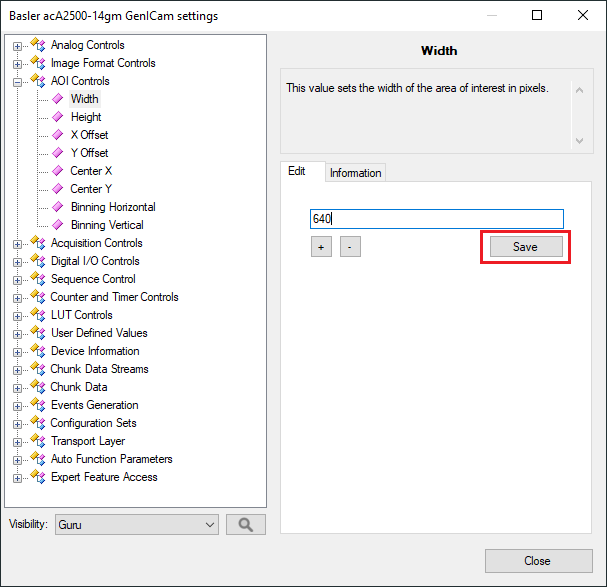This screenshot has height=587, width=607.
Task: Select Y Offset in the tree
Action: 89,153
